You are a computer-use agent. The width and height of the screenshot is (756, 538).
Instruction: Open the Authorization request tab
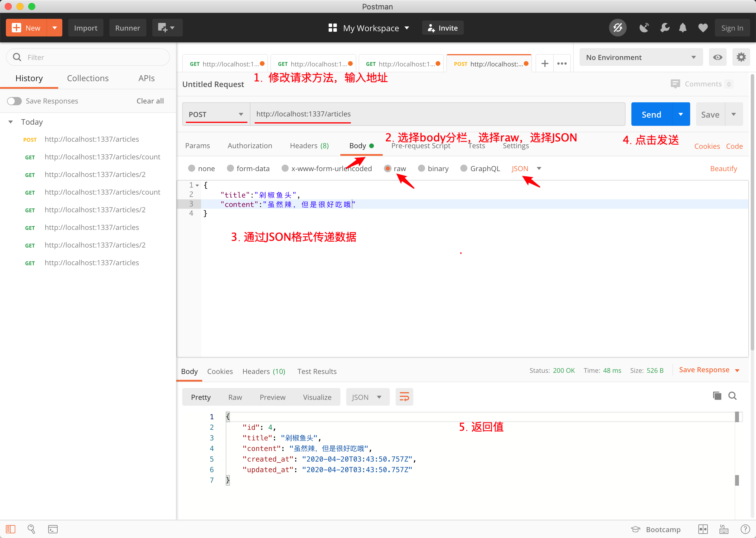pyautogui.click(x=250, y=146)
